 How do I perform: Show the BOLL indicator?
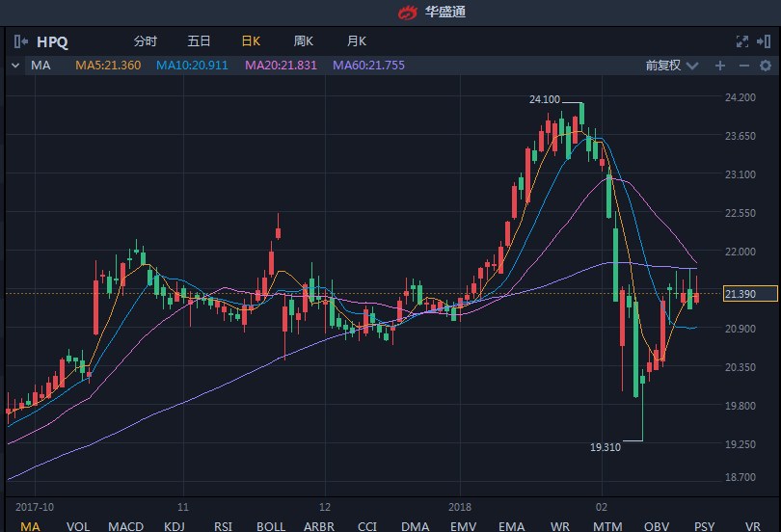click(x=271, y=525)
